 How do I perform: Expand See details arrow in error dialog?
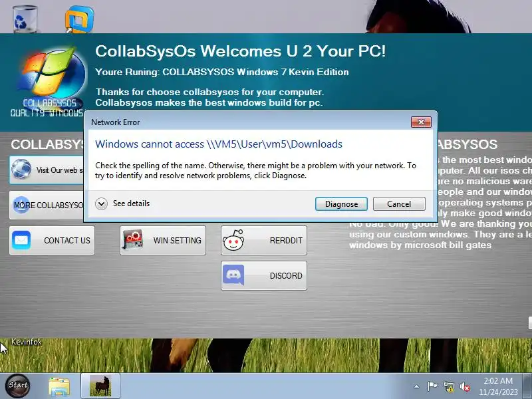(101, 203)
